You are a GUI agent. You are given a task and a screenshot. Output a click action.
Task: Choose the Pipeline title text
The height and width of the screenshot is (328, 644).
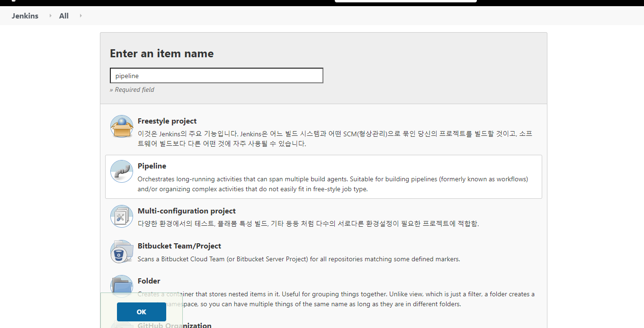pos(152,166)
